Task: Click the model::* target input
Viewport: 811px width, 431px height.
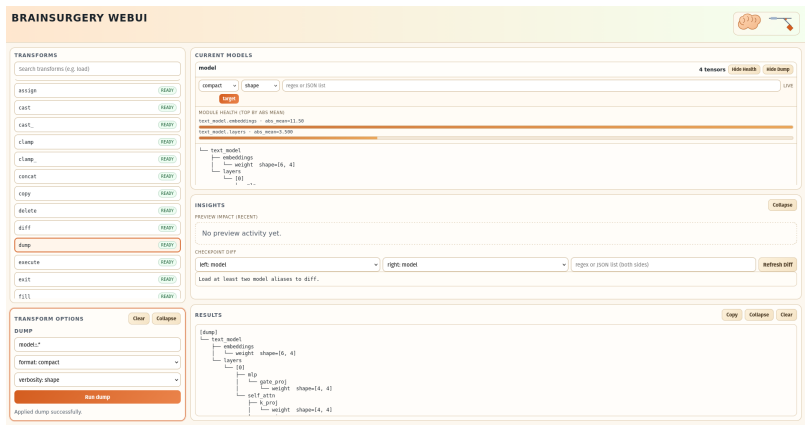Action: [97, 345]
